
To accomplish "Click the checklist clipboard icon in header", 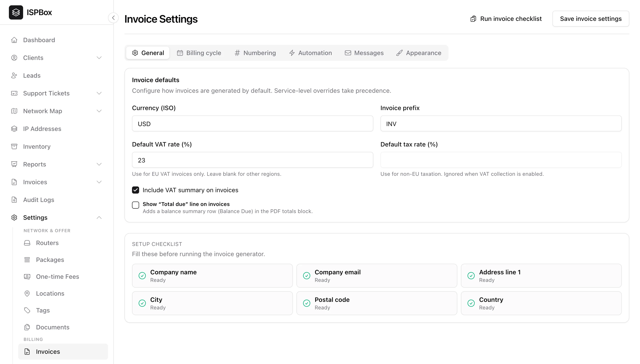I will coord(473,19).
